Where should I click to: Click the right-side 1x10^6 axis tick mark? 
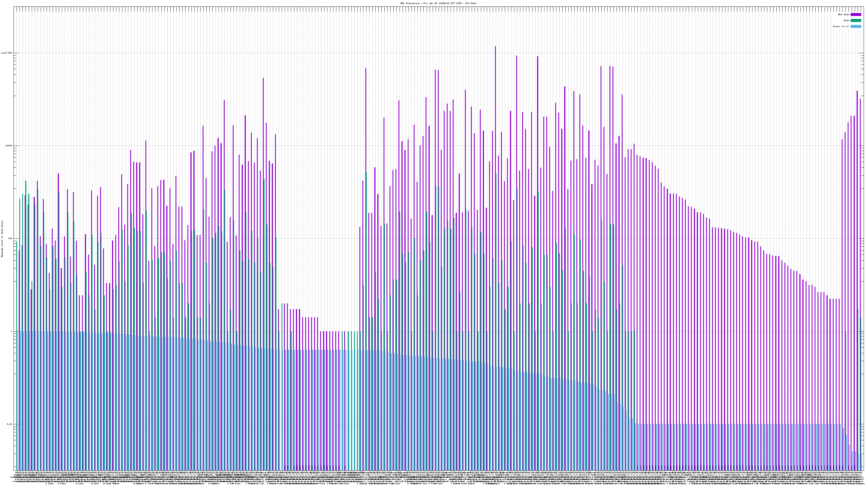(861, 53)
